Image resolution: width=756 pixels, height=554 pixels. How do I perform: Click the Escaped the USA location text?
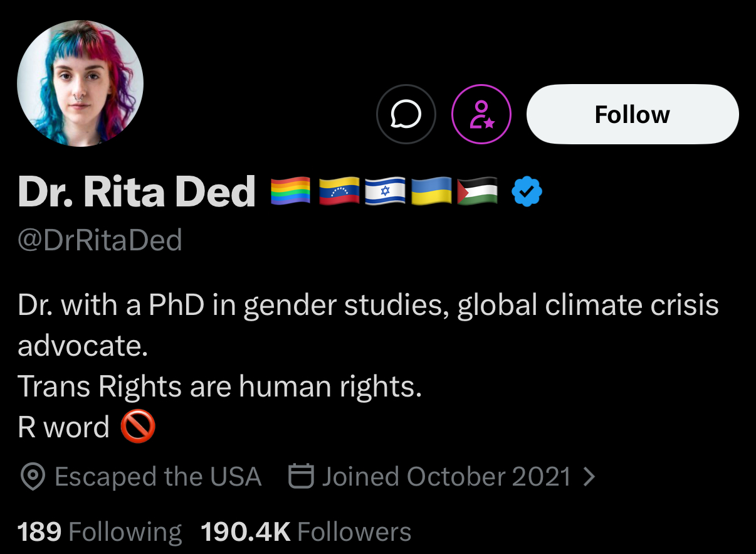[157, 477]
